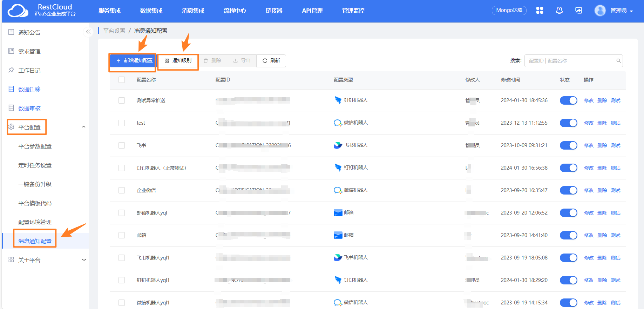Toggle status switch for test row
The image size is (644, 309).
coord(568,123)
